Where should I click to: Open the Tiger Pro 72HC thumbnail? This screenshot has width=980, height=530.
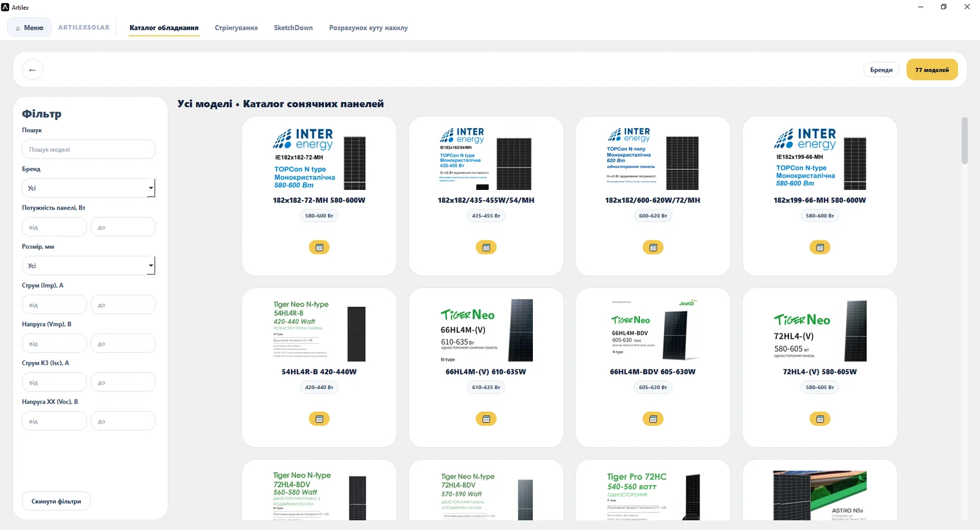pos(653,495)
